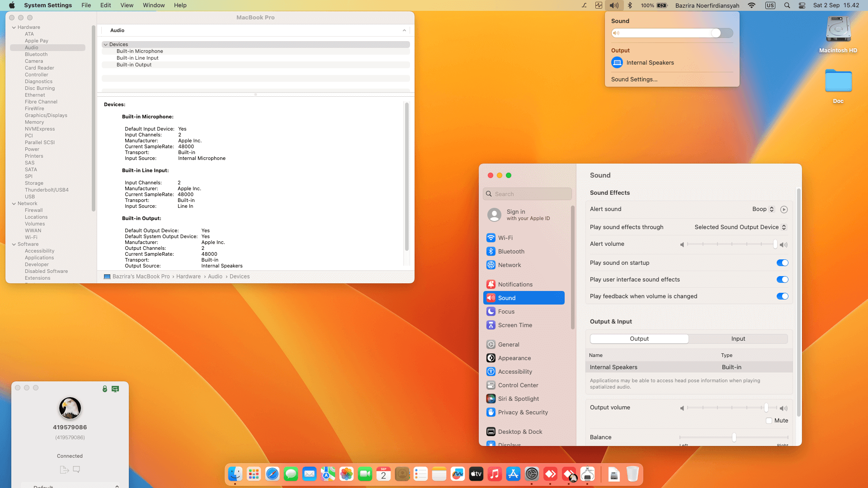Open System Information from the Dock
The height and width of the screenshot is (488, 868).
pyautogui.click(x=587, y=474)
